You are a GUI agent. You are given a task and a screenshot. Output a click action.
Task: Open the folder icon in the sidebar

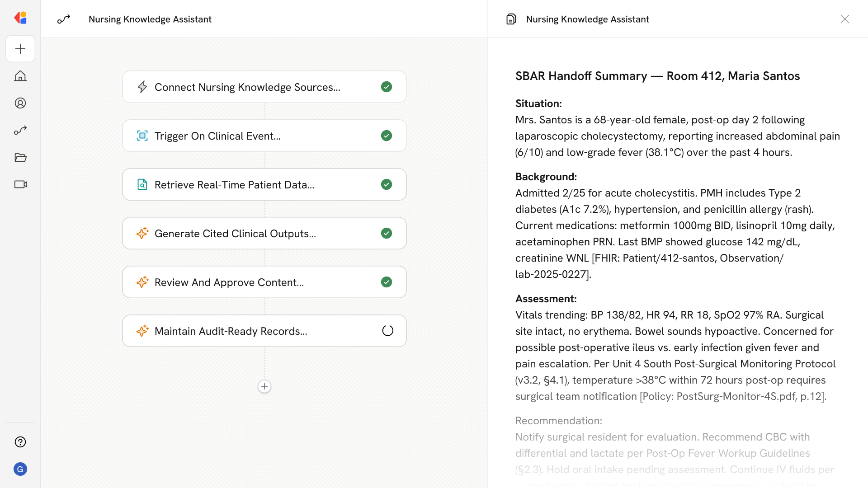[x=20, y=157]
